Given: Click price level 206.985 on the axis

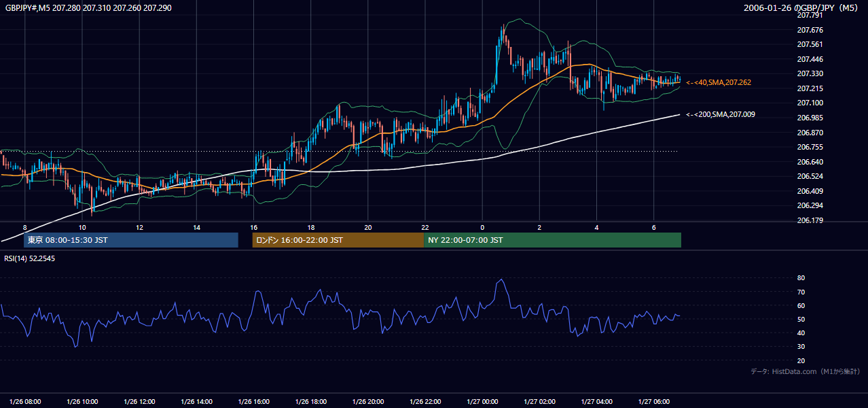Looking at the screenshot, I should (810, 118).
